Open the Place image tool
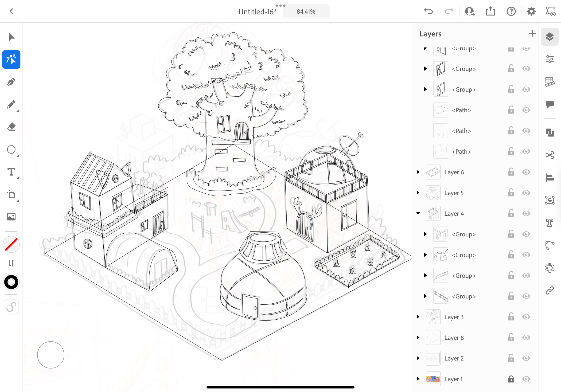Viewport: 561px width, 392px height. [11, 217]
